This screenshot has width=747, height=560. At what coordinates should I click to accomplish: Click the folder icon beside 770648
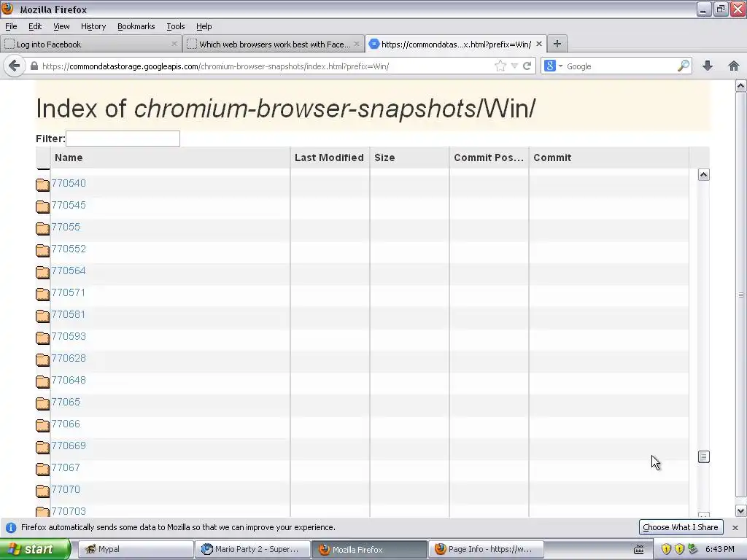42,381
